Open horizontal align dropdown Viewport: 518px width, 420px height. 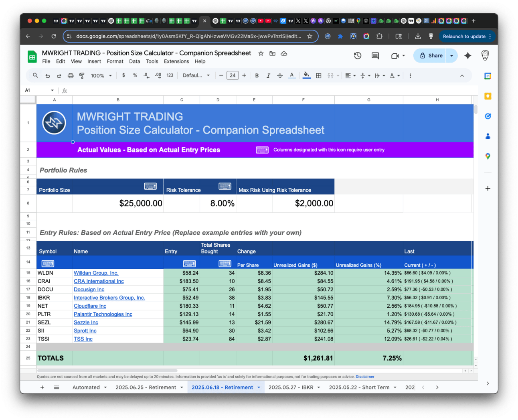pos(350,75)
